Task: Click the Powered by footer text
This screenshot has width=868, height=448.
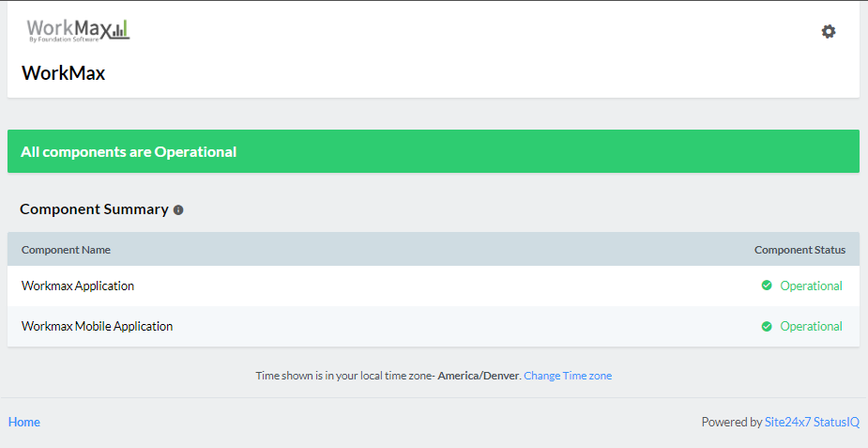Action: click(732, 422)
